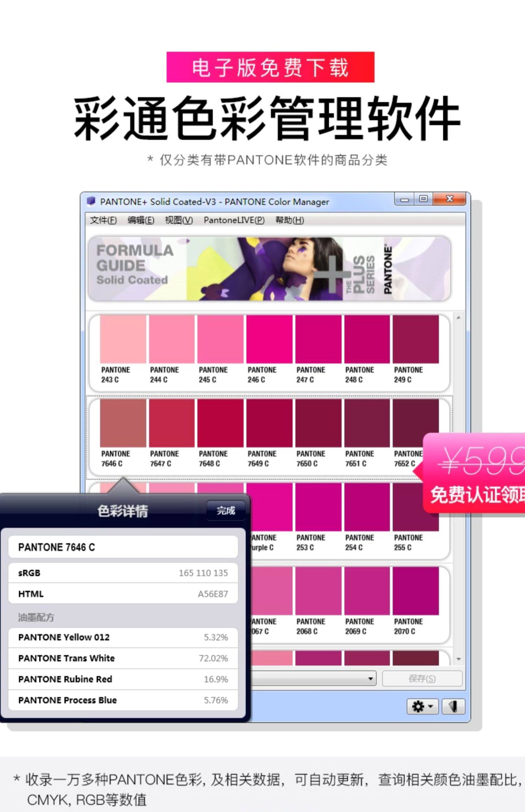This screenshot has width=525, height=812.
Task: Click the HTML value A56E87
Action: pos(213,594)
